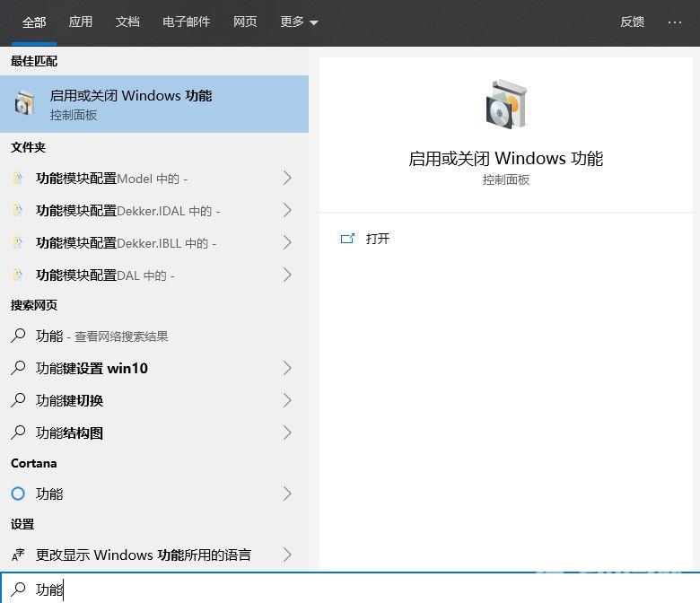Click the open icon beside 打开
This screenshot has height=603, width=700.
[x=347, y=239]
